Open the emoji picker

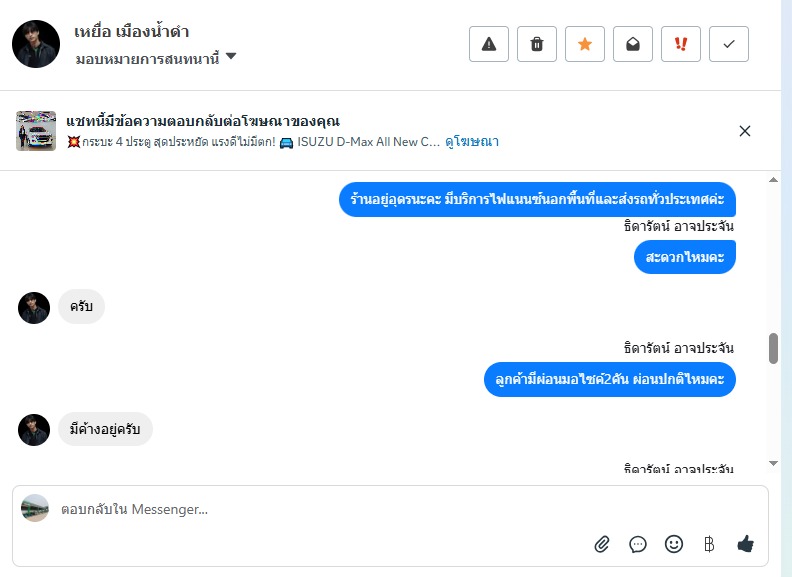(674, 544)
